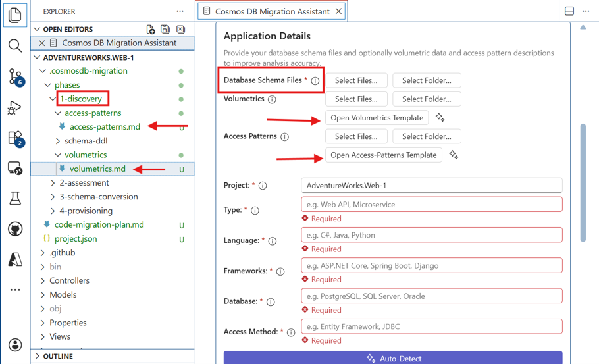Show info icon next to Language field

click(273, 241)
